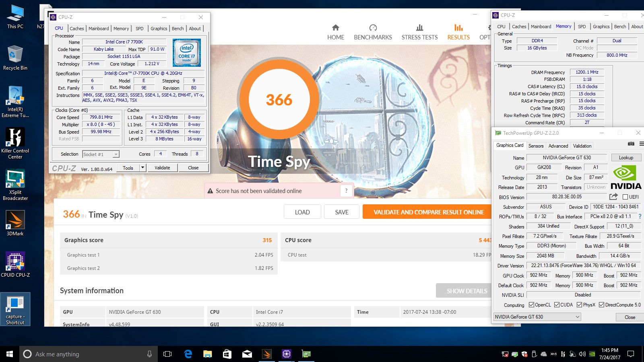The image size is (644, 362).
Task: Click the Close button in GPU-Z
Action: pyautogui.click(x=630, y=317)
